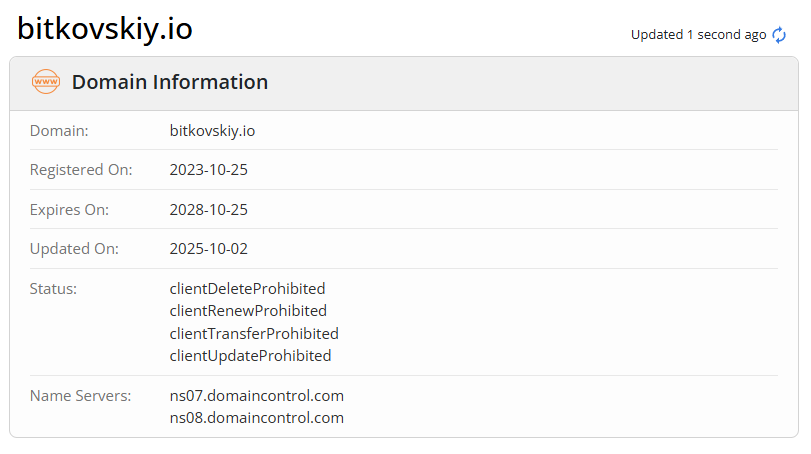
Task: Click the clientRenewProhibited status
Action: click(x=248, y=311)
